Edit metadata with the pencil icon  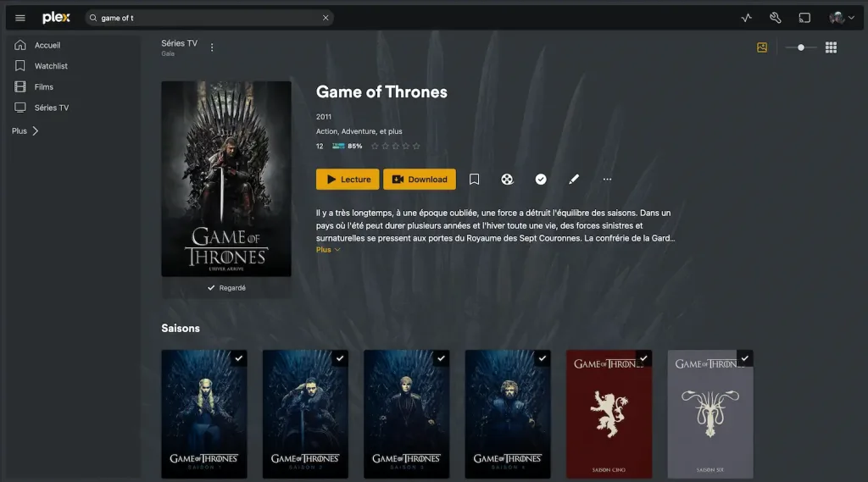(574, 180)
